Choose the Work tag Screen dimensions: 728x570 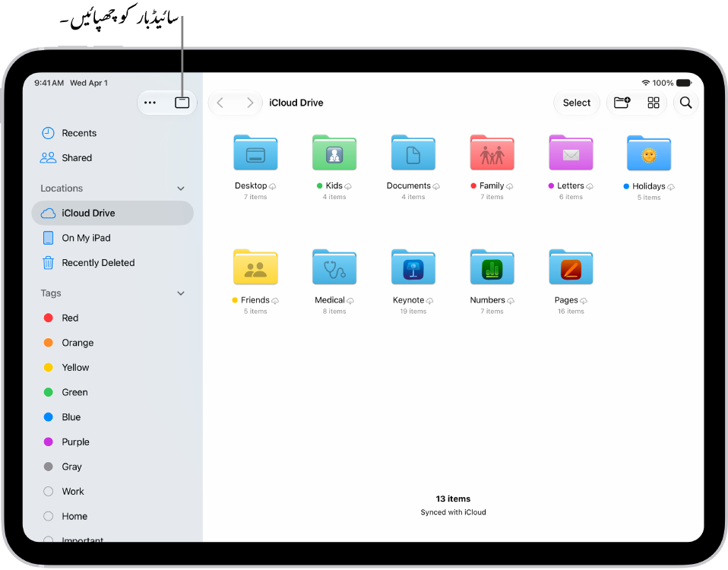112,492
